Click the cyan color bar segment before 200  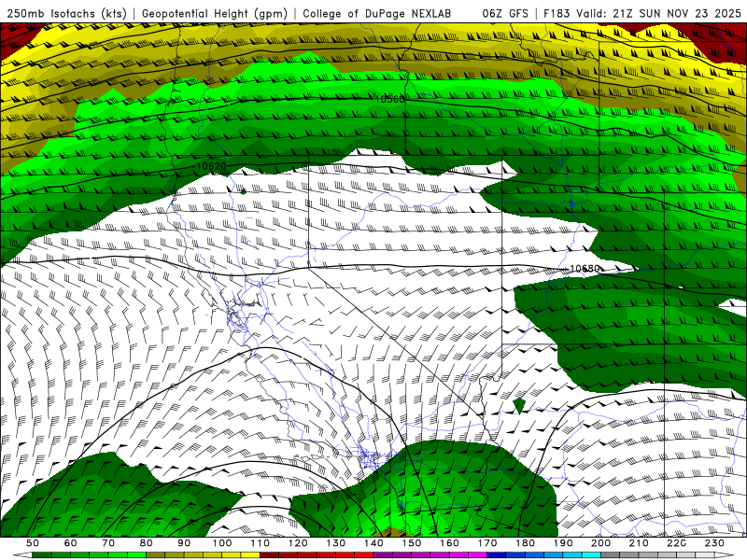[591, 556]
